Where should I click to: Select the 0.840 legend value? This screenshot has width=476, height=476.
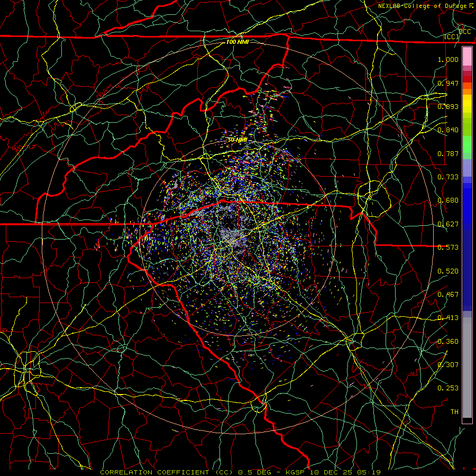coord(448,130)
